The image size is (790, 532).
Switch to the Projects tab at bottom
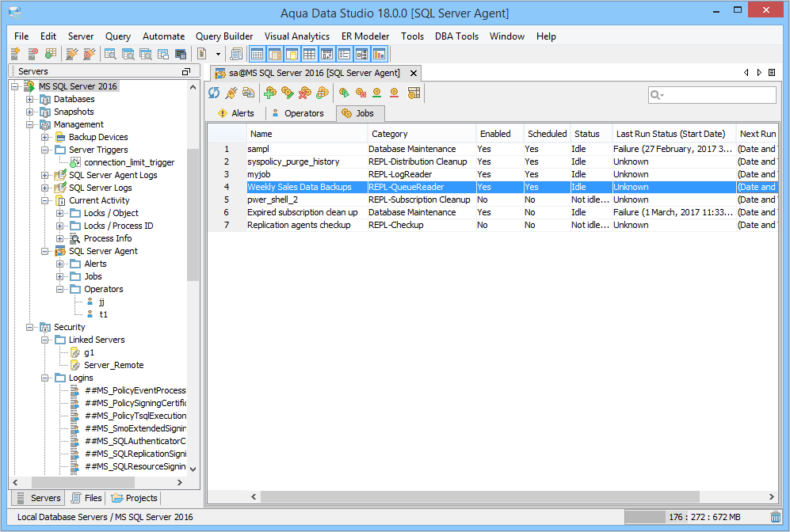coord(135,498)
